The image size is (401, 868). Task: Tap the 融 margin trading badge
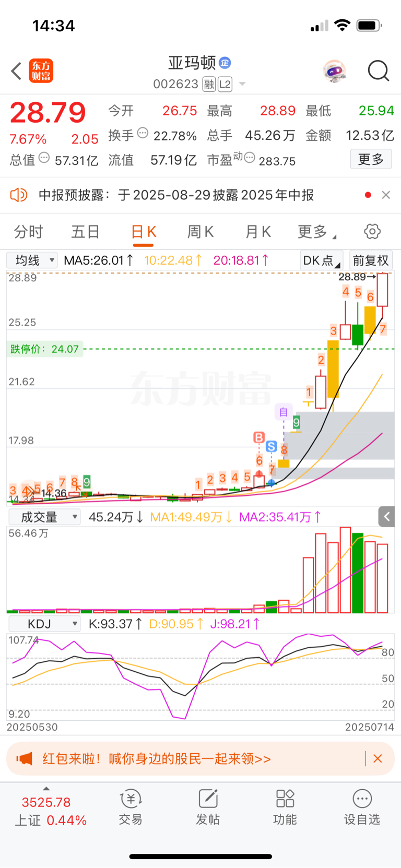tap(209, 84)
